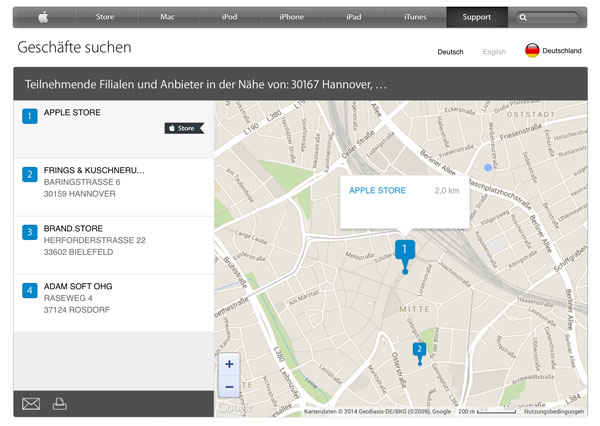This screenshot has width=600, height=426.
Task: Open the iPod menu item
Action: point(230,17)
